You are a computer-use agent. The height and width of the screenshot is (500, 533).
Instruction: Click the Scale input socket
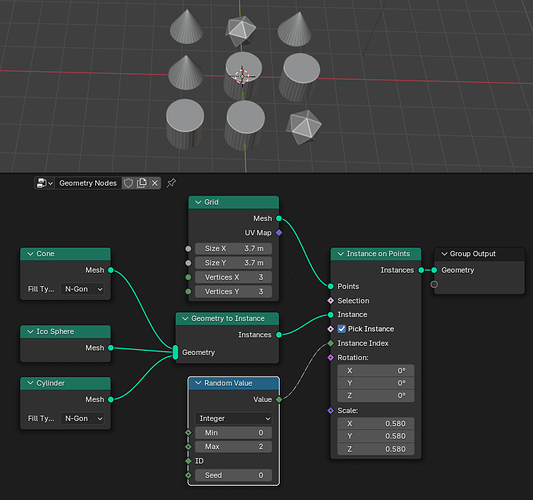coord(330,411)
